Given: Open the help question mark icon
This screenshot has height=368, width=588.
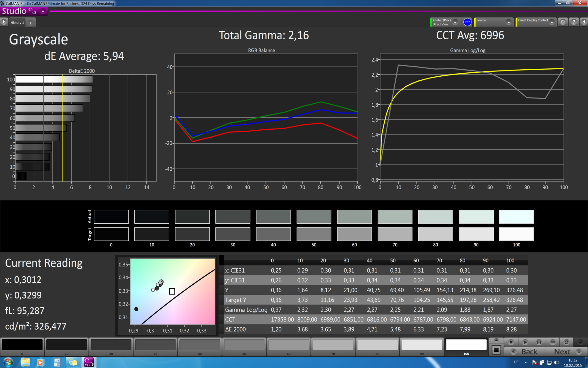Looking at the screenshot, I should pos(574,22).
